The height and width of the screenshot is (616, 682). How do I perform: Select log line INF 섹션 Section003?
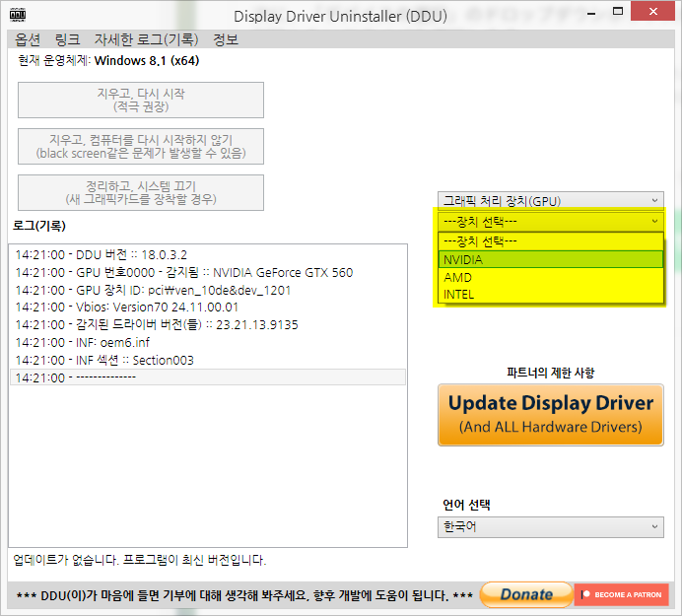coord(208,360)
